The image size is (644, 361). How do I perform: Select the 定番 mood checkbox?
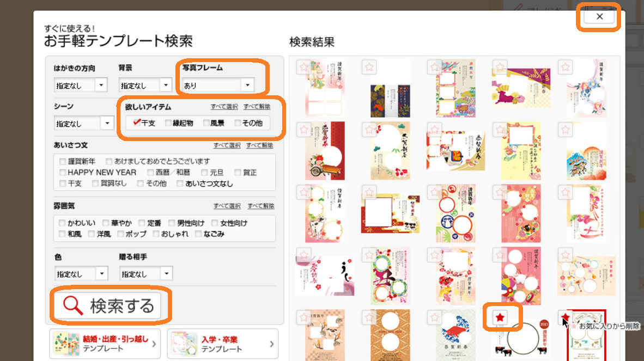[142, 223]
